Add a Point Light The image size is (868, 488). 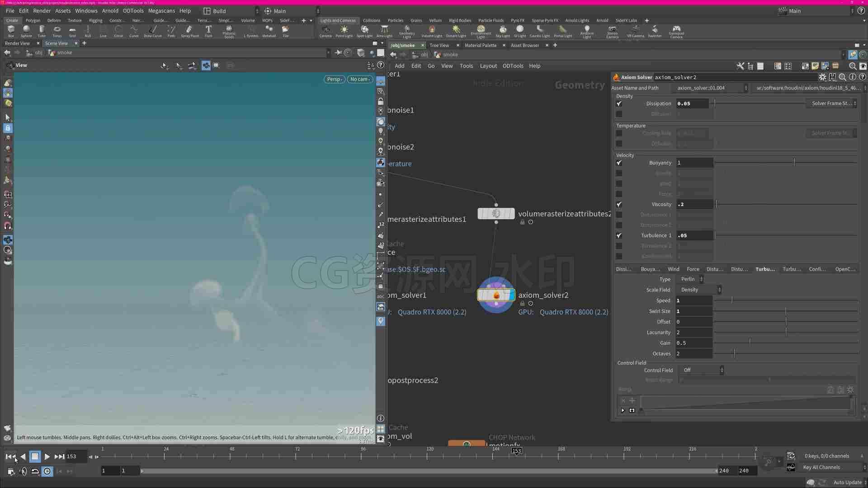click(x=344, y=31)
